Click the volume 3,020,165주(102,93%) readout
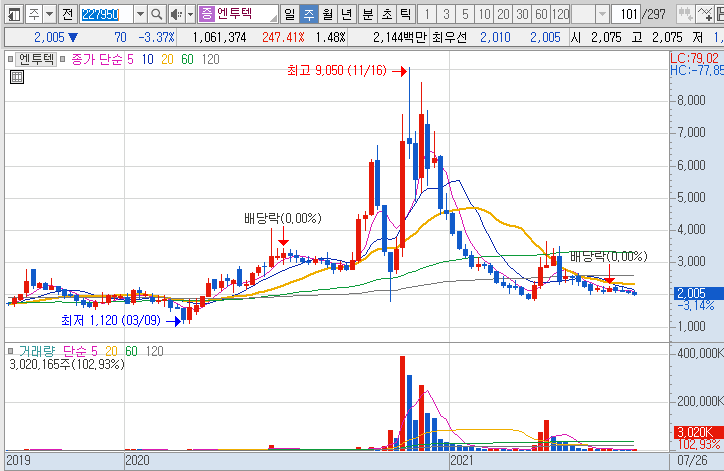Image resolution: width=724 pixels, height=471 pixels. 67,364
